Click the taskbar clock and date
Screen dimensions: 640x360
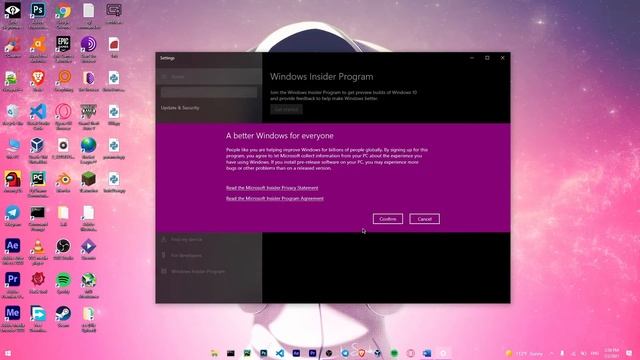pos(612,353)
